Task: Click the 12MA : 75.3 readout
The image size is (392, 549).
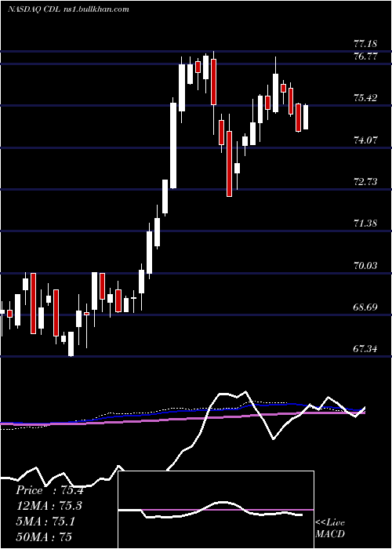Action: click(49, 506)
